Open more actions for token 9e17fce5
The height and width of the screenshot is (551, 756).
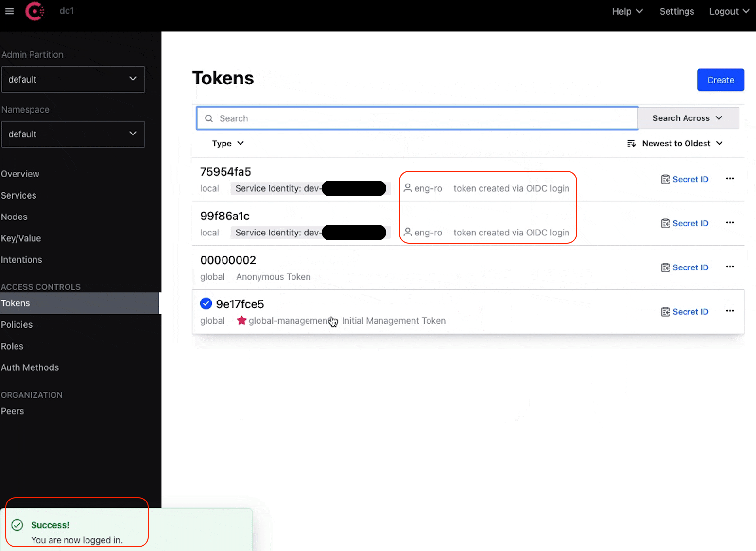pyautogui.click(x=729, y=311)
